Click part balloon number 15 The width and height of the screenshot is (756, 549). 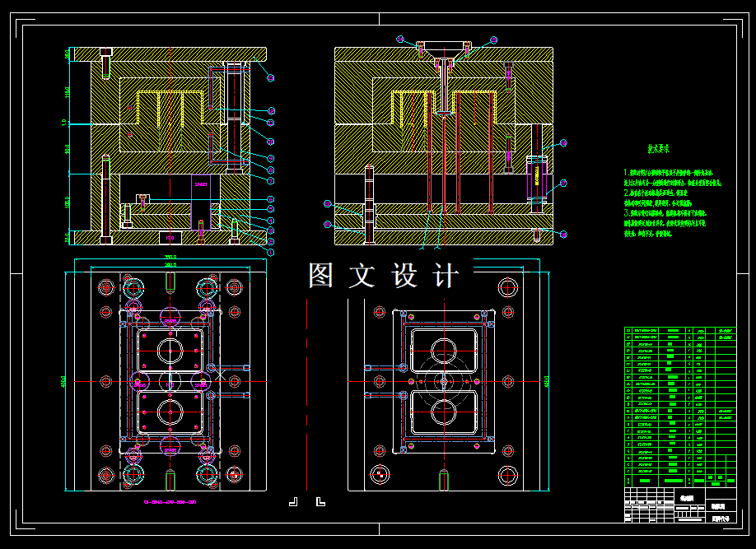pos(493,40)
